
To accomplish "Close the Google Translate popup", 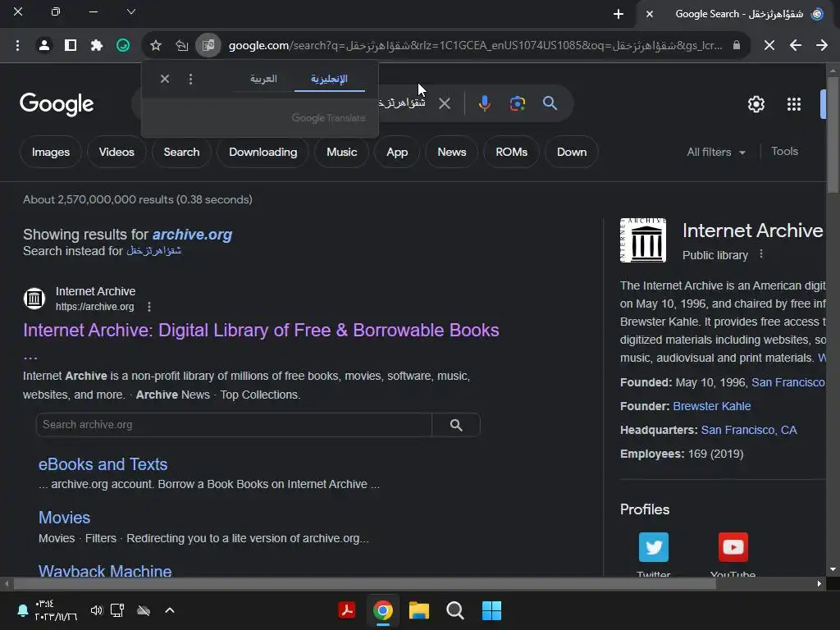I will [165, 80].
